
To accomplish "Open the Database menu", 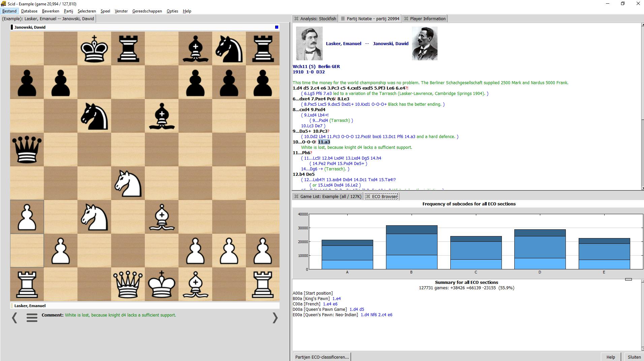I will coord(29,11).
